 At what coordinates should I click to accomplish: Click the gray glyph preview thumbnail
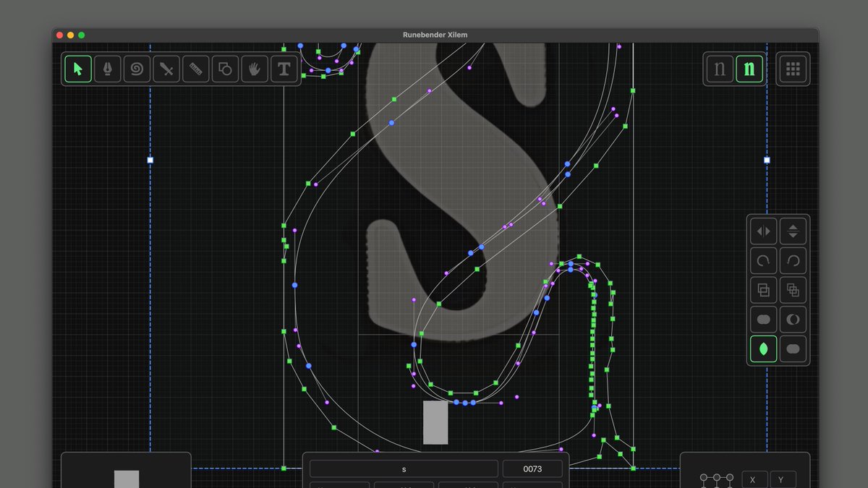coord(127,479)
